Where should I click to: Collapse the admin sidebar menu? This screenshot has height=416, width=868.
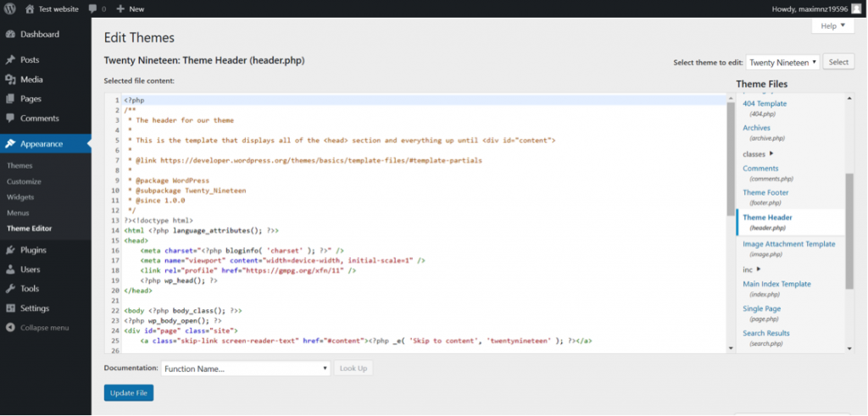(x=37, y=328)
